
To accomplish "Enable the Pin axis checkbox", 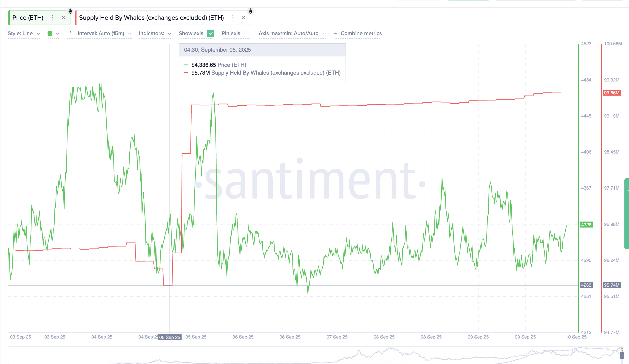I will pos(247,34).
